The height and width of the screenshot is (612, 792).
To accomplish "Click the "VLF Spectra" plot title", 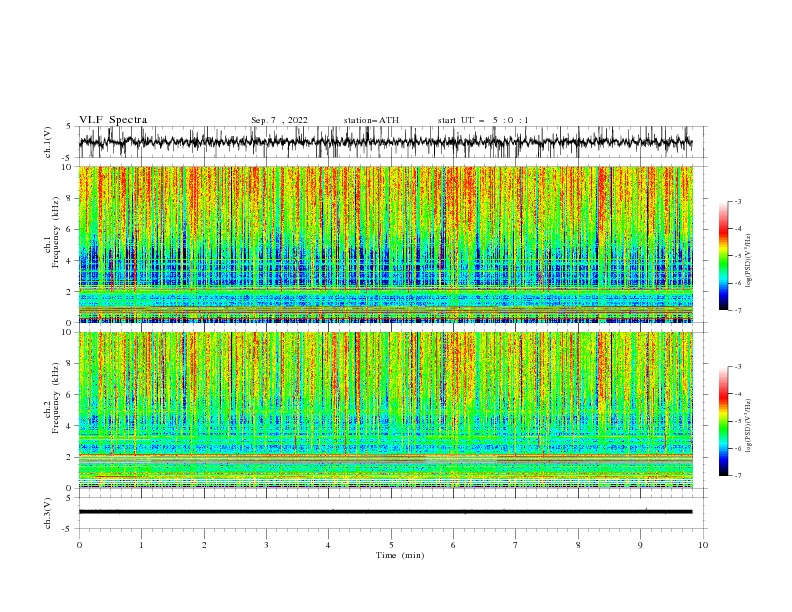I will (113, 120).
